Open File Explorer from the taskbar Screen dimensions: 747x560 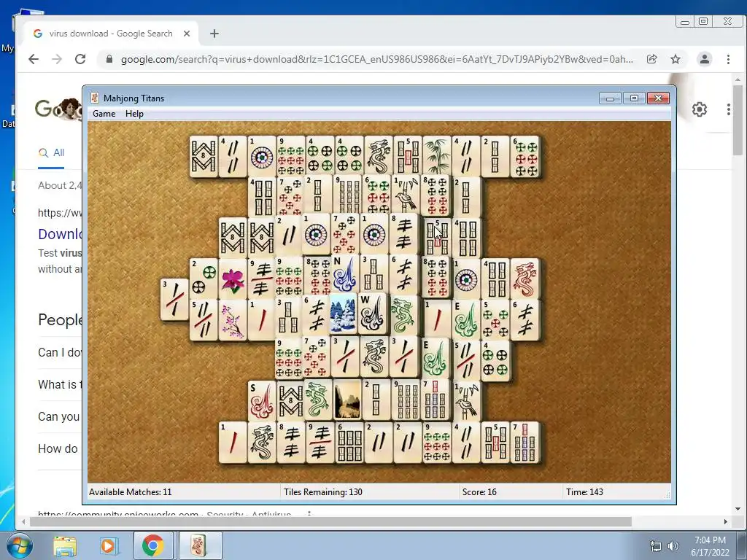[64, 545]
